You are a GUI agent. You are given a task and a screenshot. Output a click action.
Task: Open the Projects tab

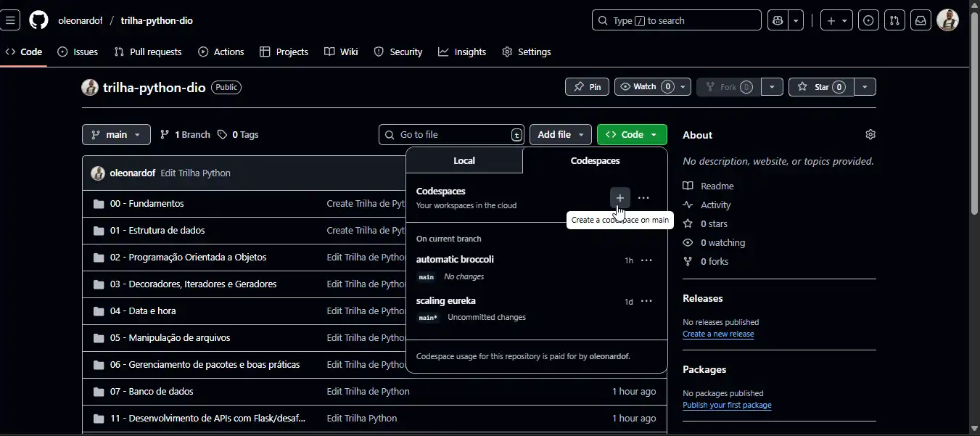pos(284,52)
